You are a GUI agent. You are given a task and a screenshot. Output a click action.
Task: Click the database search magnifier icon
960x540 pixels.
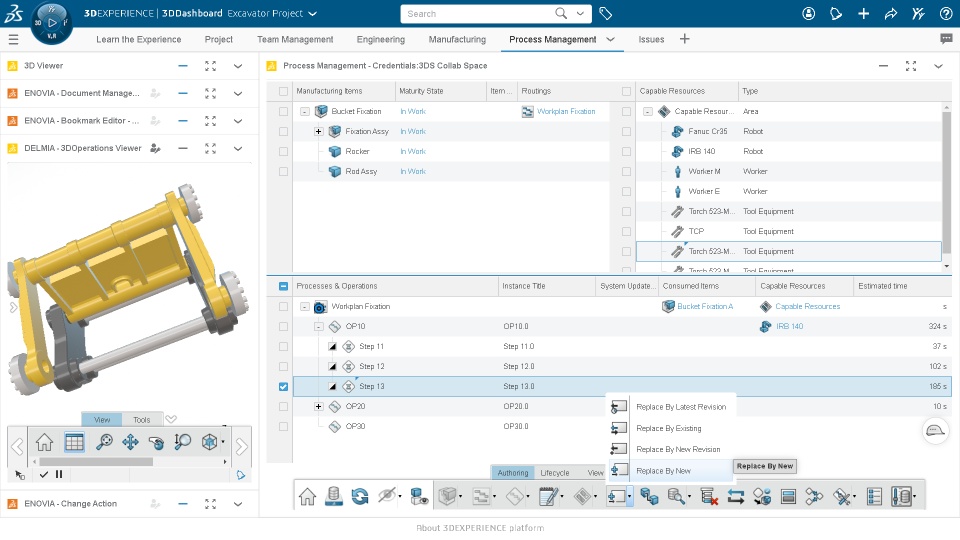pos(676,497)
